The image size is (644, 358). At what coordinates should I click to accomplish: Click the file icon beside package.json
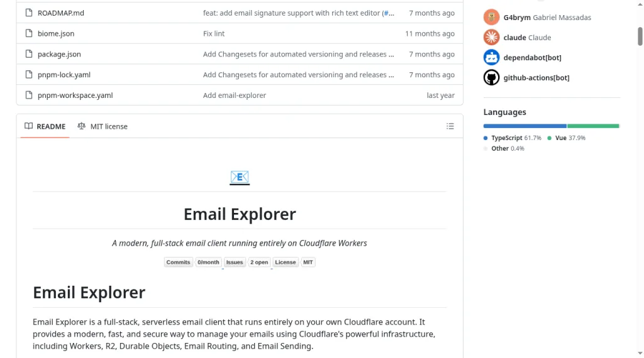29,54
